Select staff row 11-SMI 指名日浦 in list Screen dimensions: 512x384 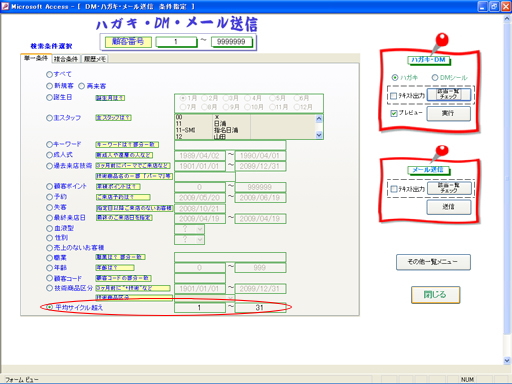(245, 130)
